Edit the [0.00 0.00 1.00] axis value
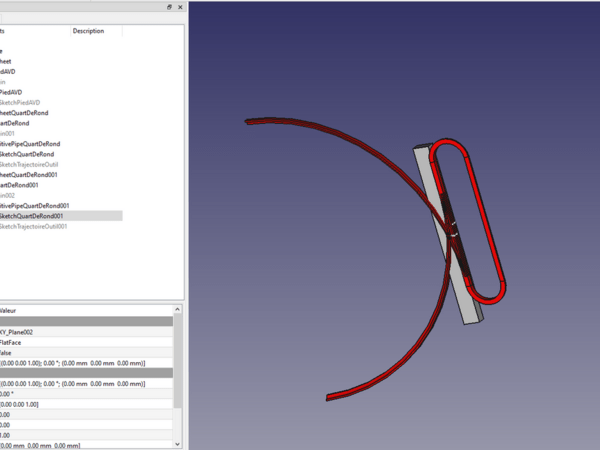Image resolution: width=600 pixels, height=450 pixels. tap(22, 404)
